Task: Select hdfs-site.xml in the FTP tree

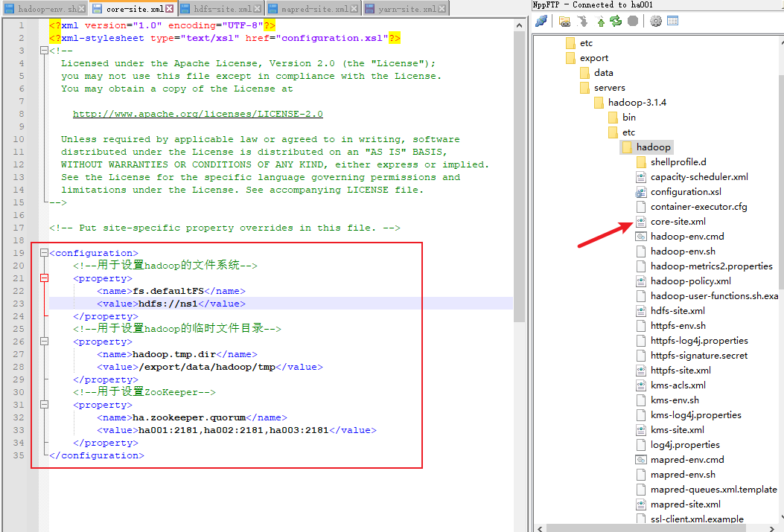Action: 678,311
